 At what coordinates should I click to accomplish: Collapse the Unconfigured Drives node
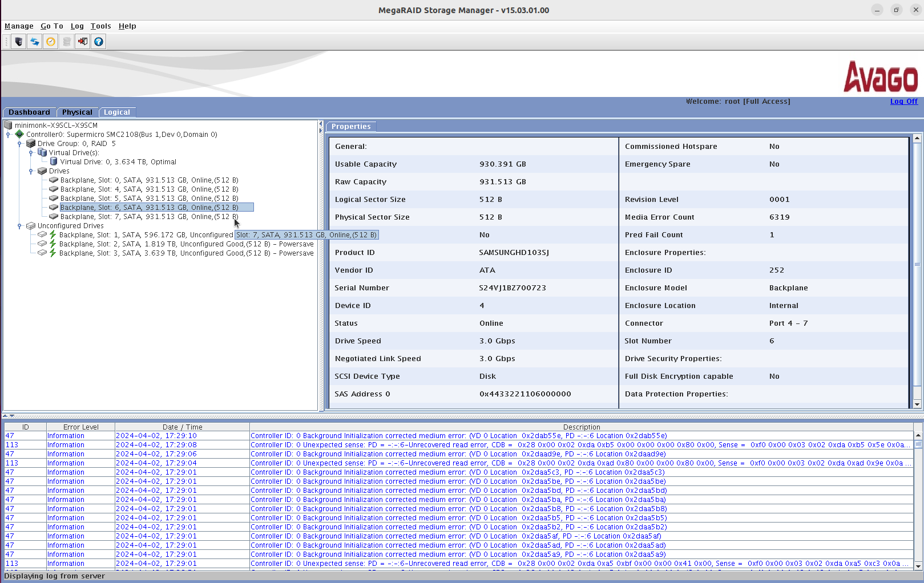pos(19,226)
